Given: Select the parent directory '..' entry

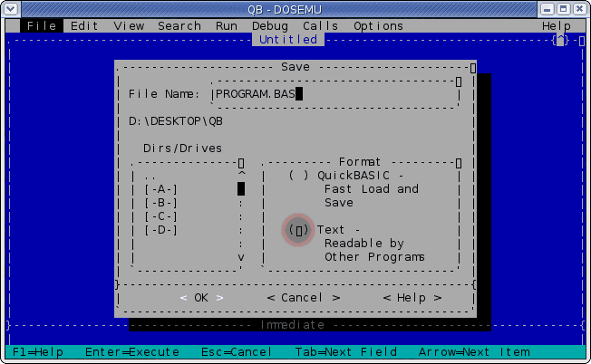Looking at the screenshot, I should (150, 176).
